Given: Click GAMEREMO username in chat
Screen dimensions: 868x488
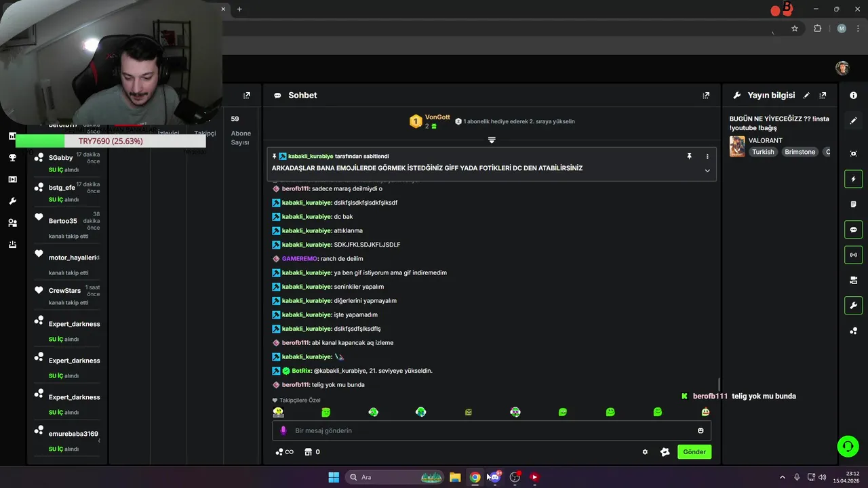Looking at the screenshot, I should click(x=299, y=259).
